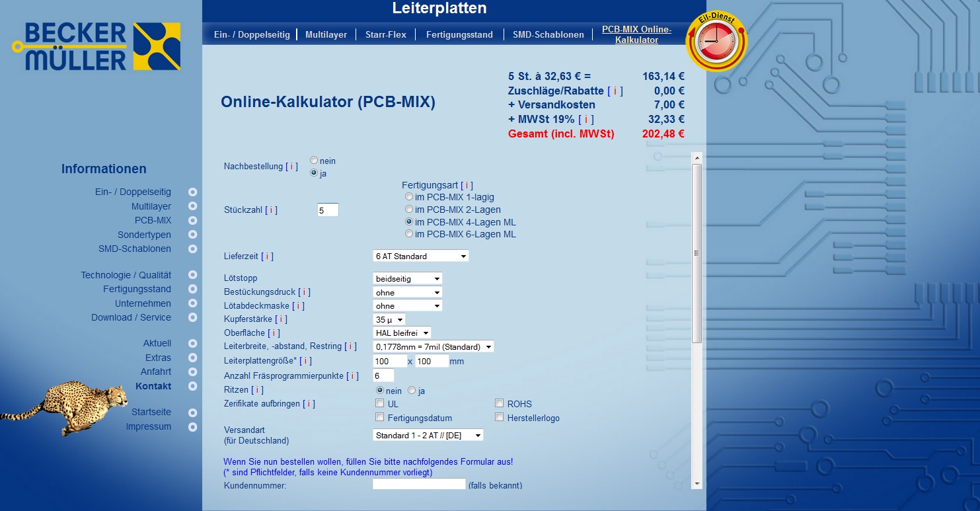The image size is (980, 511).
Task: Click the bullet icon beside Extras
Action: [x=192, y=358]
